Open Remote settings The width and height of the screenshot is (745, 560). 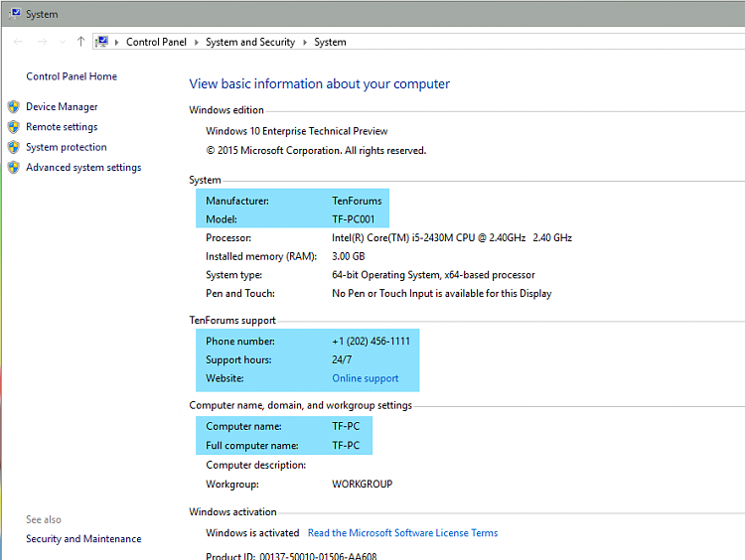click(x=62, y=127)
